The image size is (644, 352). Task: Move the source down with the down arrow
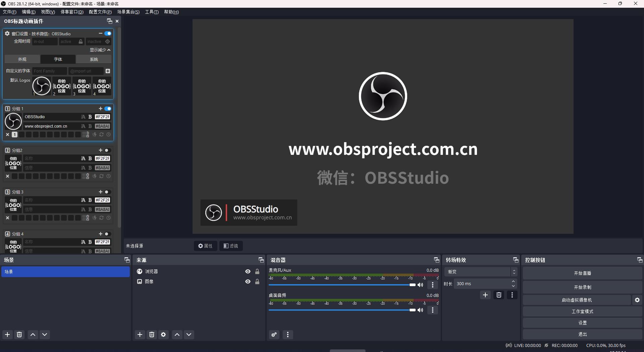click(x=189, y=335)
